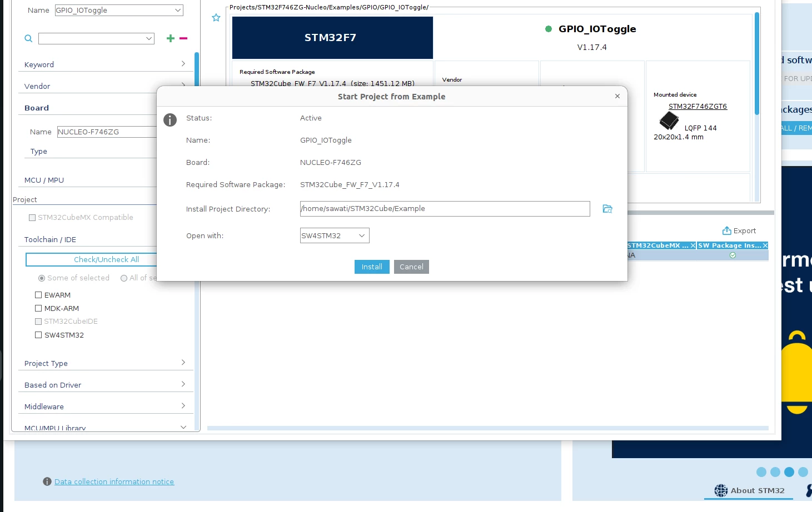The width and height of the screenshot is (812, 512).
Task: Click the 'V1.17.4' version text
Action: [x=592, y=47]
